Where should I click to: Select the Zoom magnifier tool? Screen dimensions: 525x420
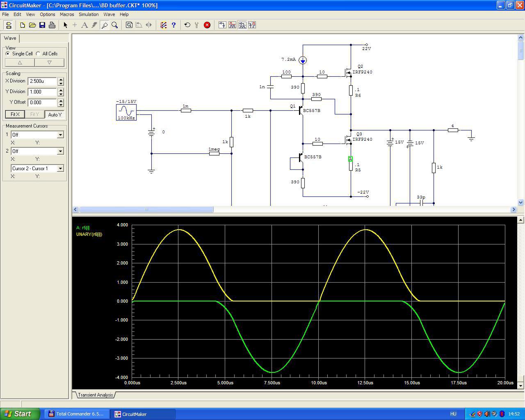coord(115,25)
